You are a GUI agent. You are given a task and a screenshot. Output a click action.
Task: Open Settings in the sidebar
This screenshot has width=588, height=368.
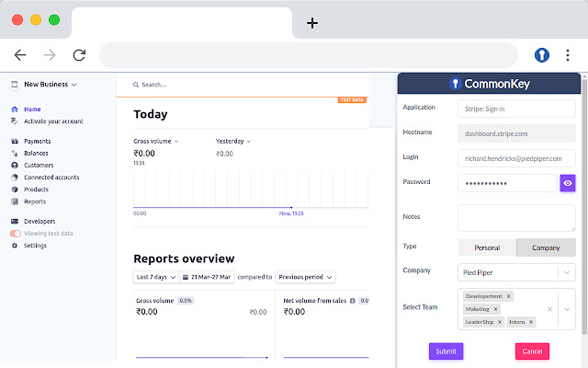click(x=35, y=246)
